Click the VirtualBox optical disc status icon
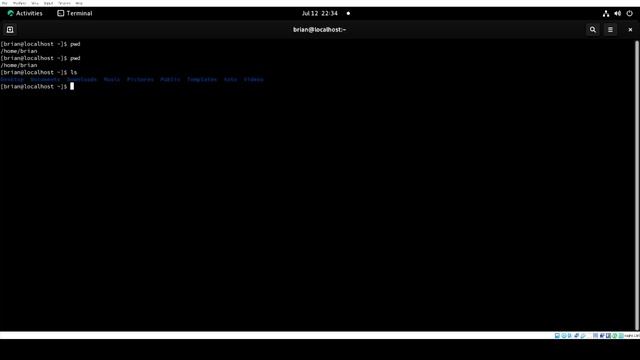Viewport: 640px width, 360px height. [x=564, y=336]
